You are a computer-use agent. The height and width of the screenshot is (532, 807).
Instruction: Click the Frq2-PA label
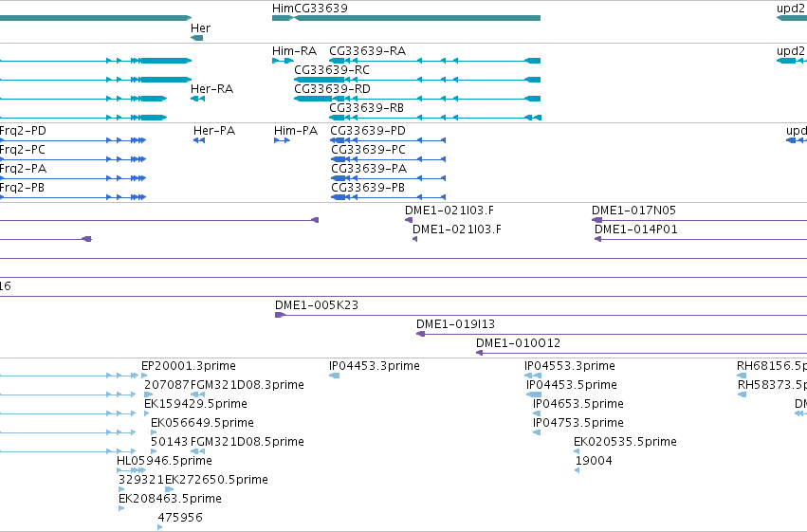pos(23,169)
